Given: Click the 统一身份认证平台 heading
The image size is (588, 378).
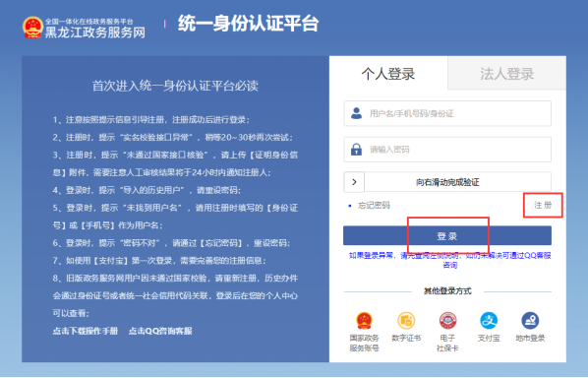Looking at the screenshot, I should (248, 24).
